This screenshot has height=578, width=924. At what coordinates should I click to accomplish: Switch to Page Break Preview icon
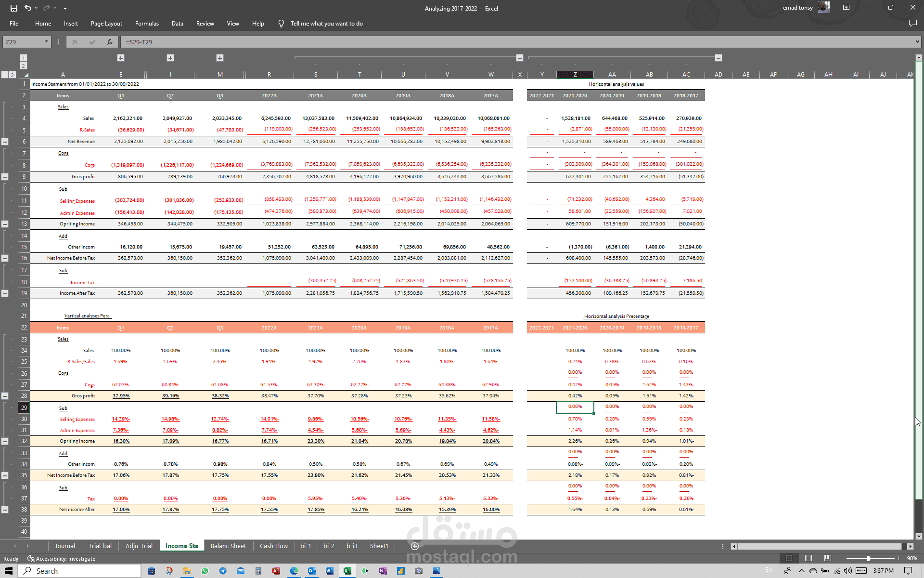pos(827,558)
